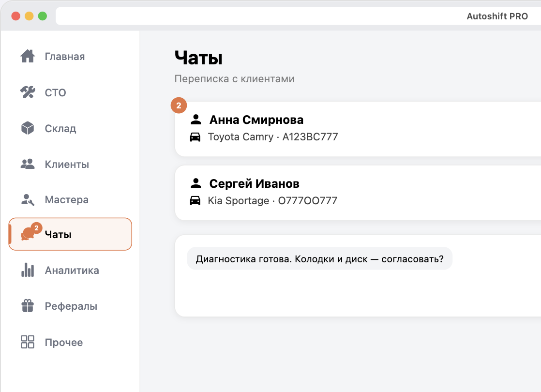
Task: Open the Главная menu item
Action: point(70,56)
